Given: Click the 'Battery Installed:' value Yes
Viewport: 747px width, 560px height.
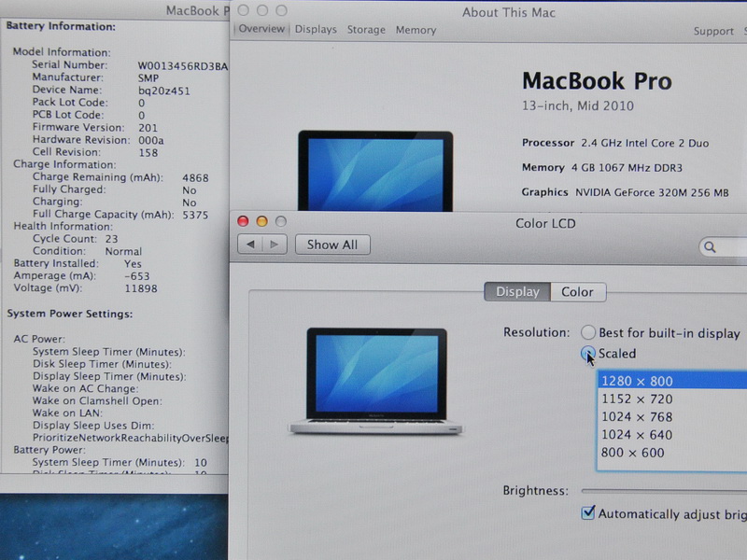Looking at the screenshot, I should pos(133,263).
